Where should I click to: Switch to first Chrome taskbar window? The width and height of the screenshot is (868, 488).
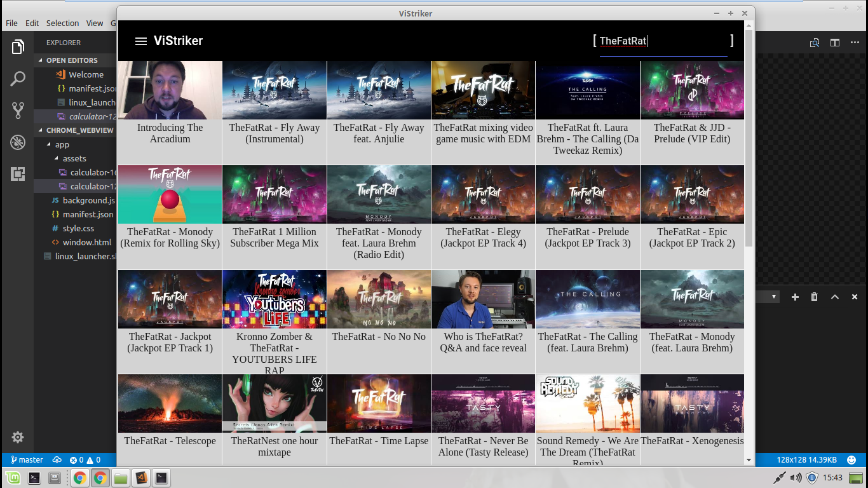[79, 478]
